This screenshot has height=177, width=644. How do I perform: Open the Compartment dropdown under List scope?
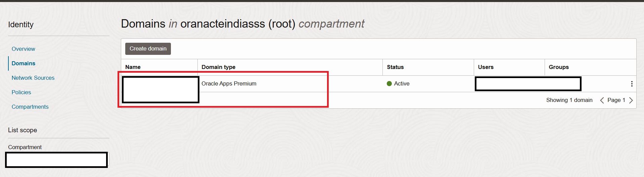click(x=57, y=160)
